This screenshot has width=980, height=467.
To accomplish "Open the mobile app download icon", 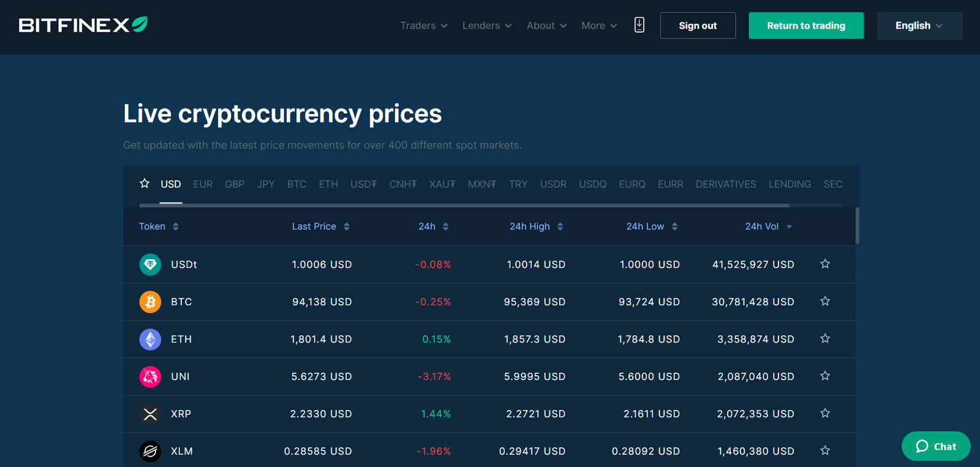I will click(639, 25).
